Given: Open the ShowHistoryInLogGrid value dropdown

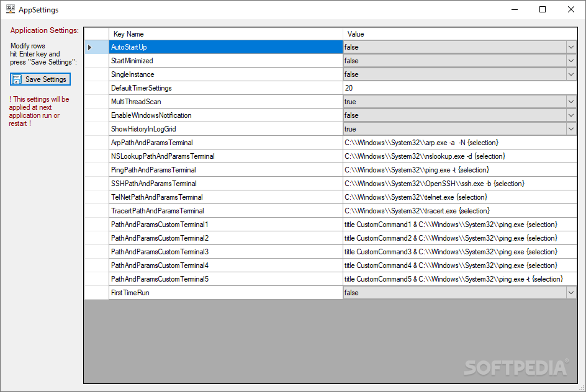Looking at the screenshot, I should [570, 129].
